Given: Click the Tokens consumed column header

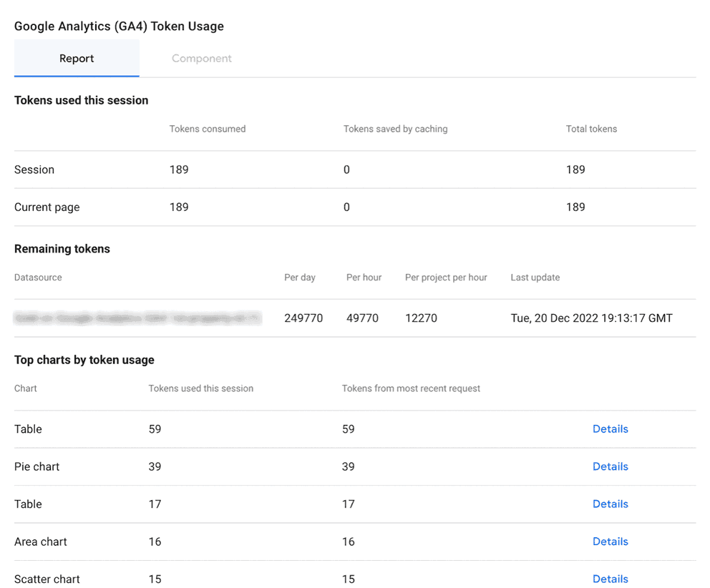Looking at the screenshot, I should (207, 129).
